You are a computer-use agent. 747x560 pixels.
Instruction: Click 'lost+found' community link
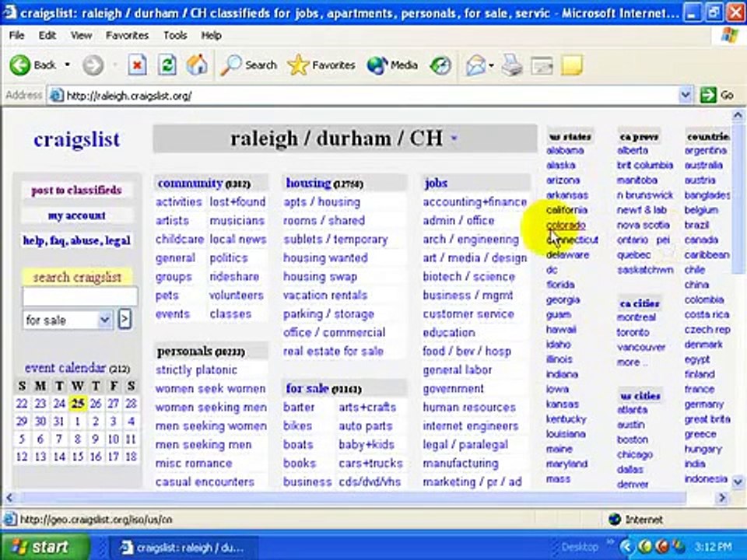click(238, 202)
